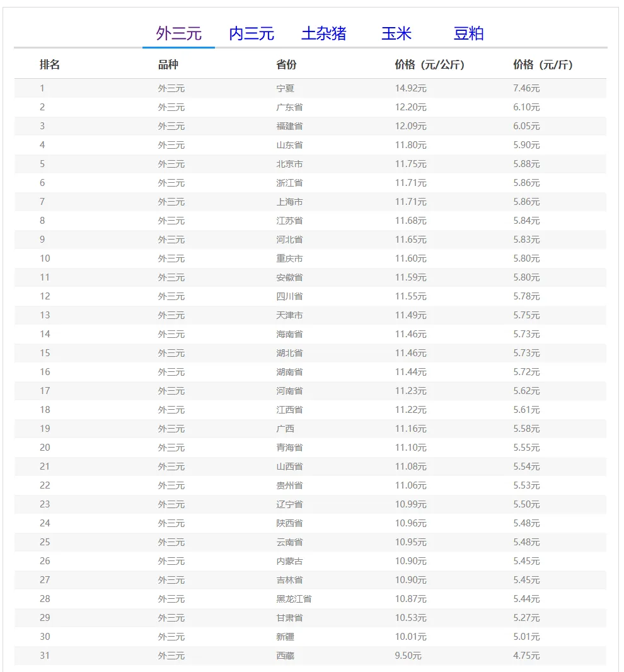Screen dimensions: 624x672
Task: Click the 10.87元 price value
Action: click(410, 599)
